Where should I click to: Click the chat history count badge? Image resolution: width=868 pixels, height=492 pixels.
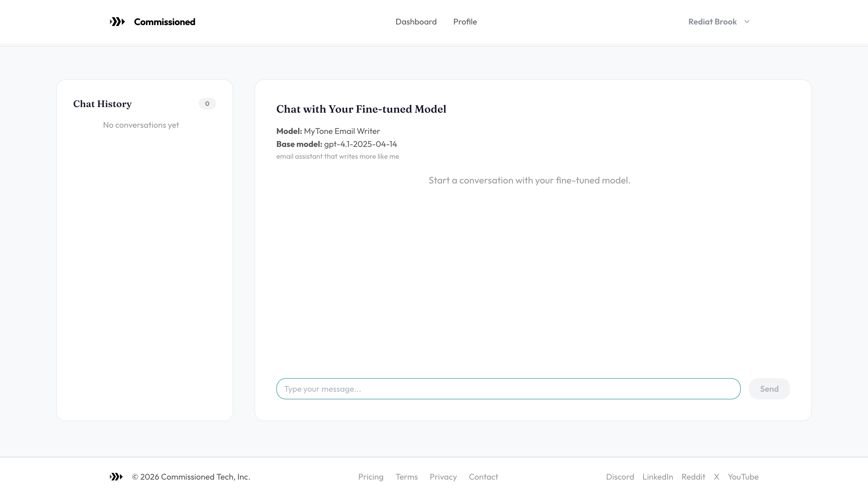[207, 104]
